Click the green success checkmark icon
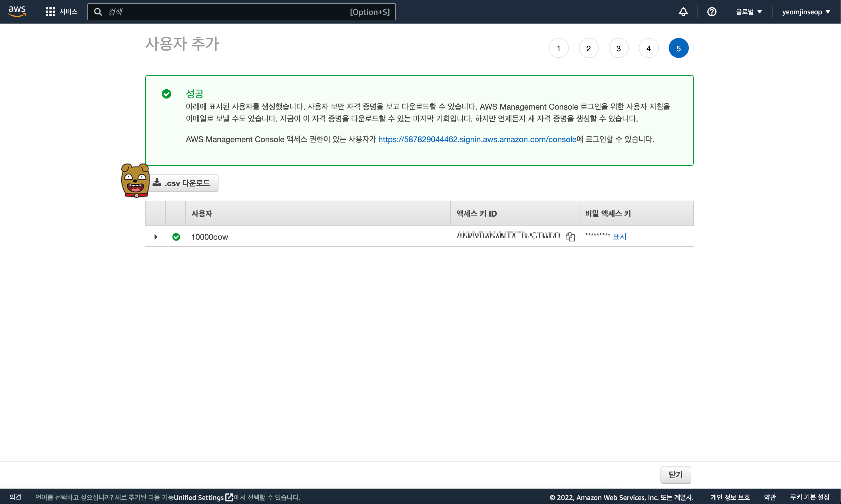The width and height of the screenshot is (841, 504). pyautogui.click(x=166, y=94)
